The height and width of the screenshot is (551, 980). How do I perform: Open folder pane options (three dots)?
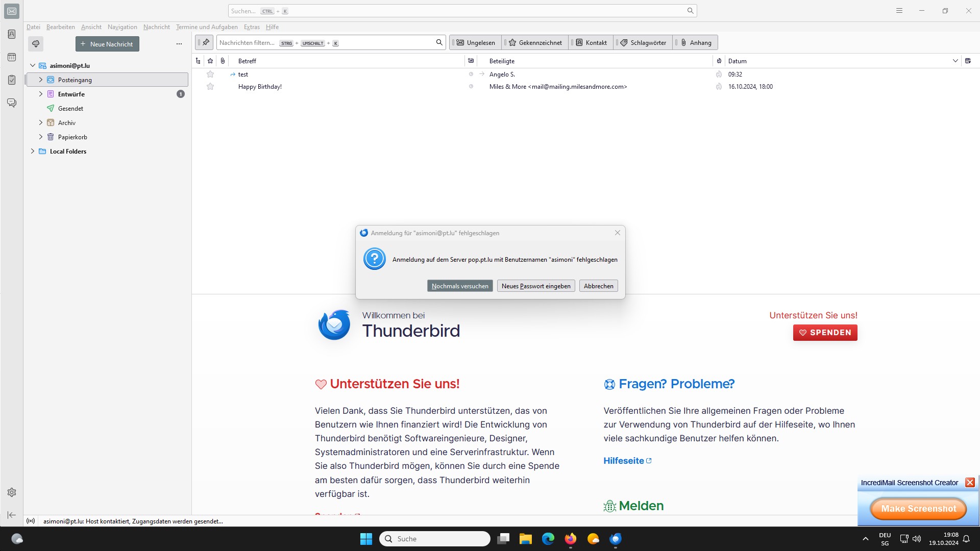[x=179, y=44]
